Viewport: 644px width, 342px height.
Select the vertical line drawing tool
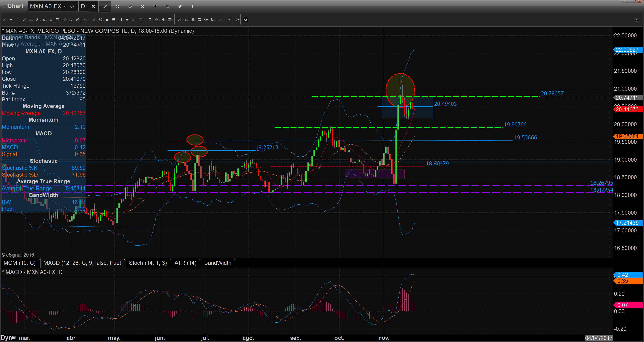18,20
